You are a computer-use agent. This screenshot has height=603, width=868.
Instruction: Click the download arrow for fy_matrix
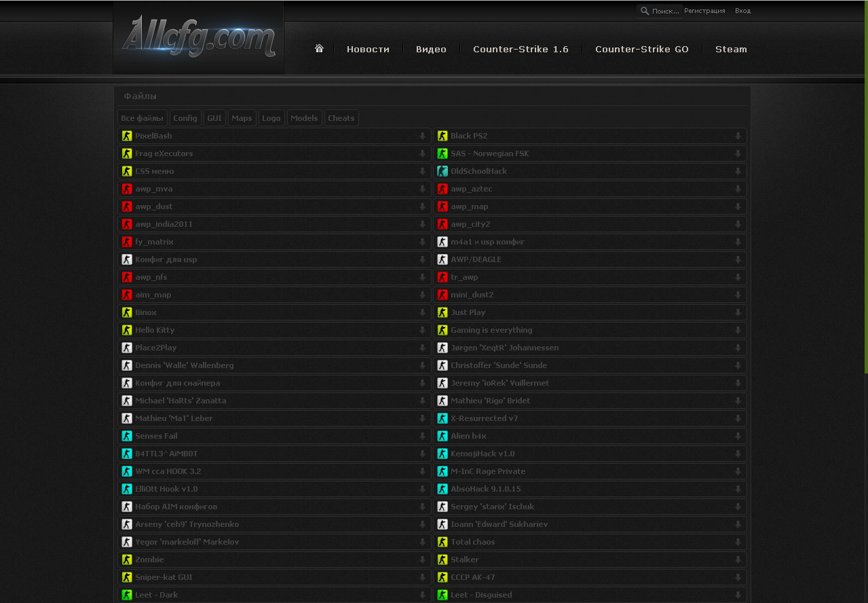[x=422, y=242]
